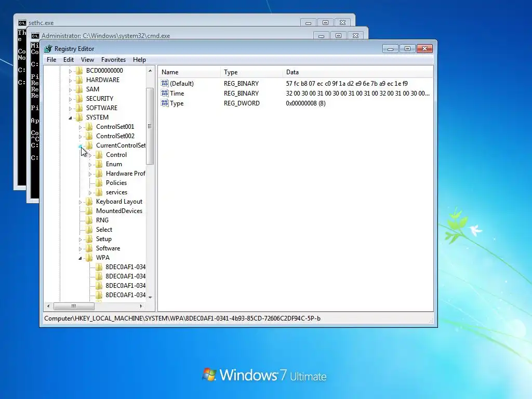Open the File menu
This screenshot has height=399, width=532.
coord(51,60)
